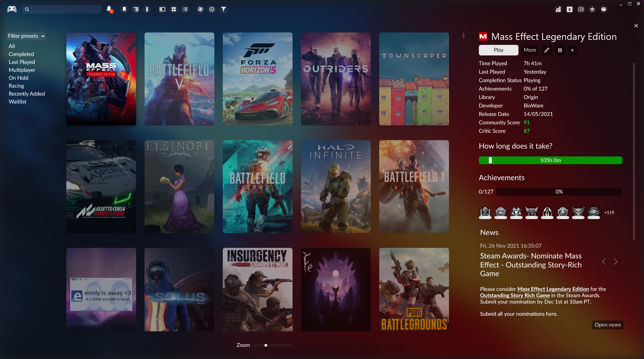Open the filter panel funnel icon
644x359 pixels.
(x=224, y=9)
